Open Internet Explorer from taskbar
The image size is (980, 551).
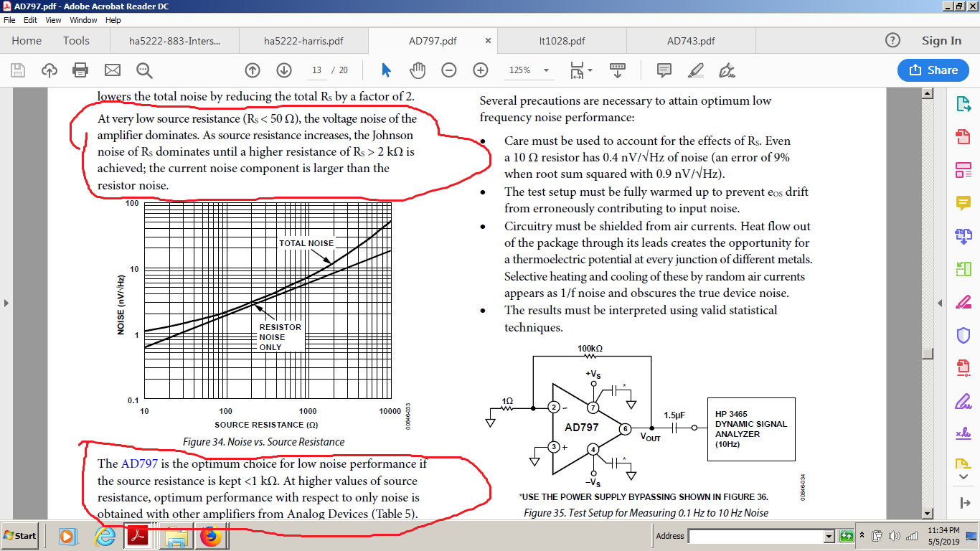[x=105, y=536]
